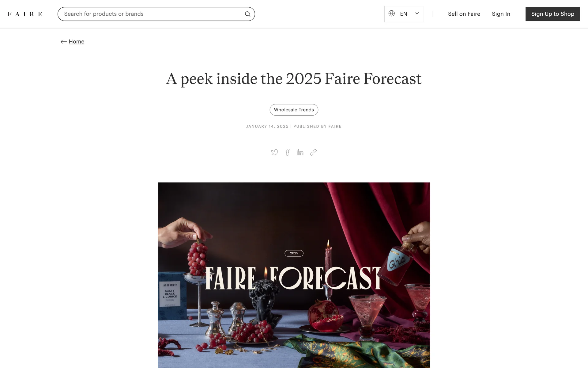Click the Published by Faire byline

(x=318, y=126)
